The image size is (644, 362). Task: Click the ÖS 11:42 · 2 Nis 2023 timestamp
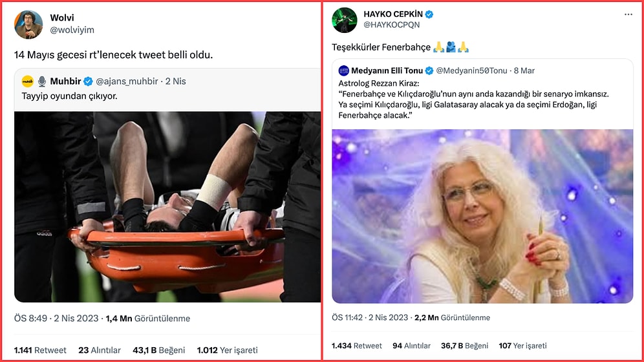pyautogui.click(x=369, y=317)
